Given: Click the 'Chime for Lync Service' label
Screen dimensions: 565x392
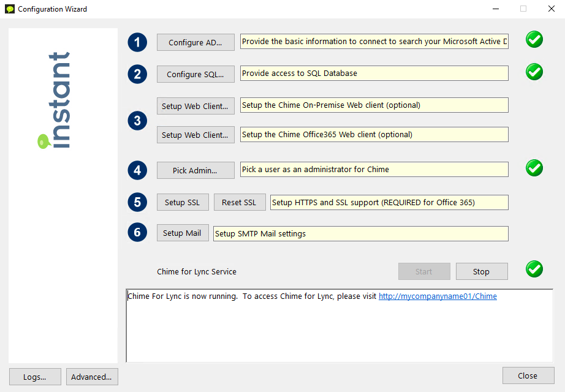Looking at the screenshot, I should 197,272.
